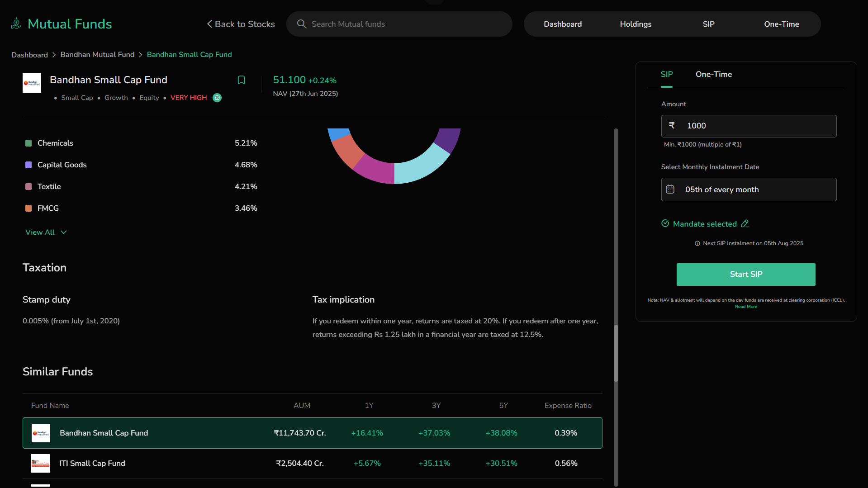Click VERY HIGH risk label

coord(189,98)
